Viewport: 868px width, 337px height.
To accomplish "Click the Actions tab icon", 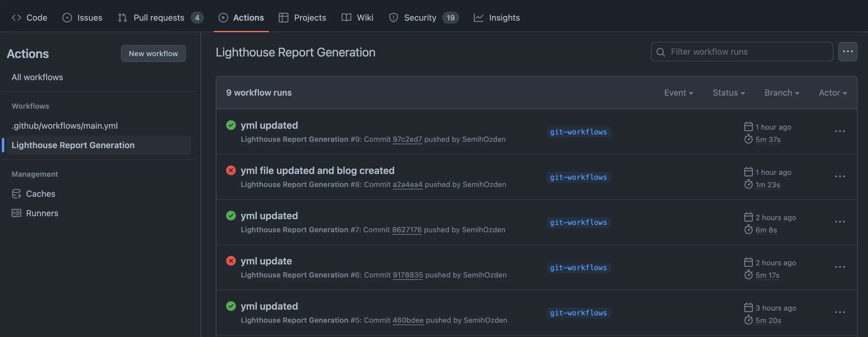I will tap(220, 15).
